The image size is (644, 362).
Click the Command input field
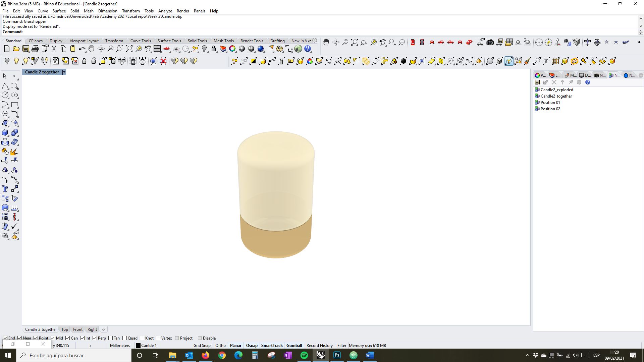(x=330, y=32)
